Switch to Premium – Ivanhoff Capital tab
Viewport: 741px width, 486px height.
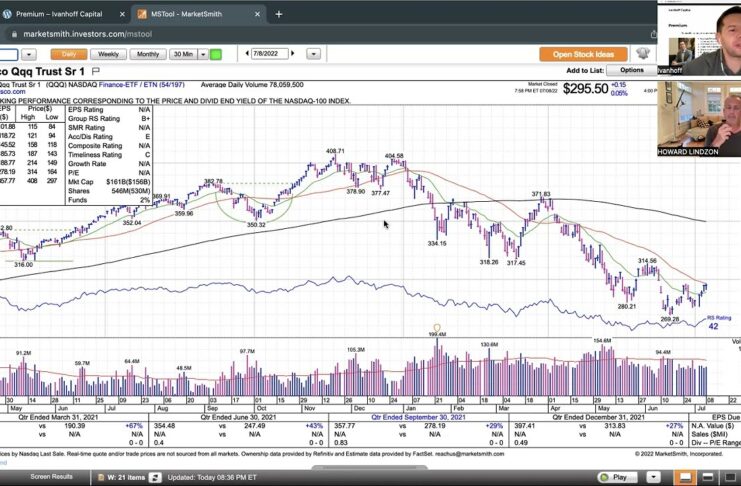point(60,15)
